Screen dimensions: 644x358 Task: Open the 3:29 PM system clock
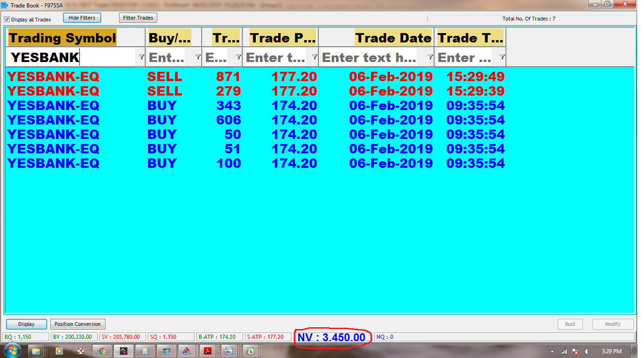click(x=611, y=351)
